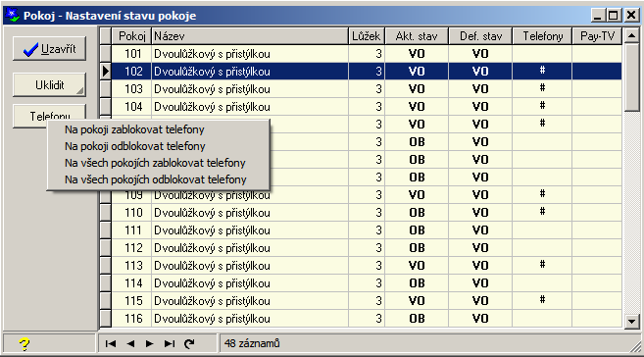
Task: Select room 115 cell
Action: tap(132, 301)
